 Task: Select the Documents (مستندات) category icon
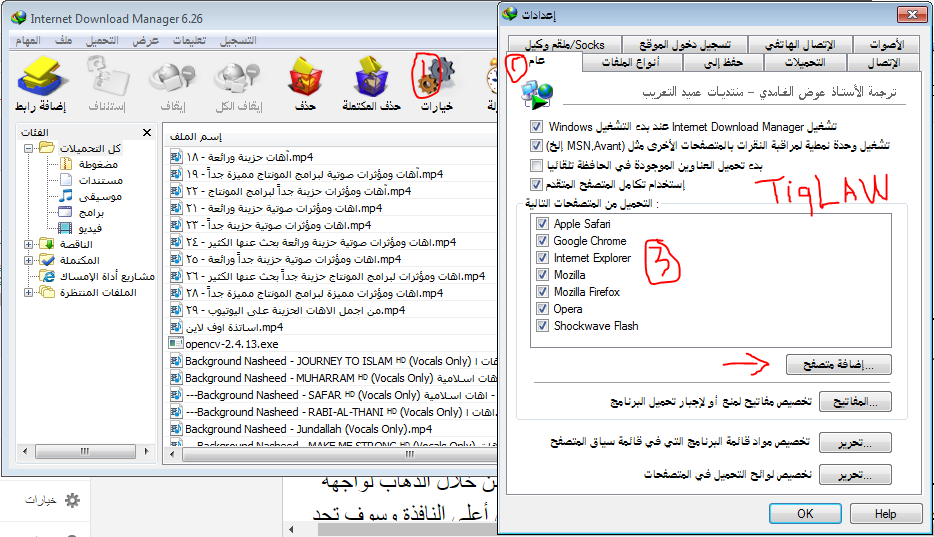point(66,180)
